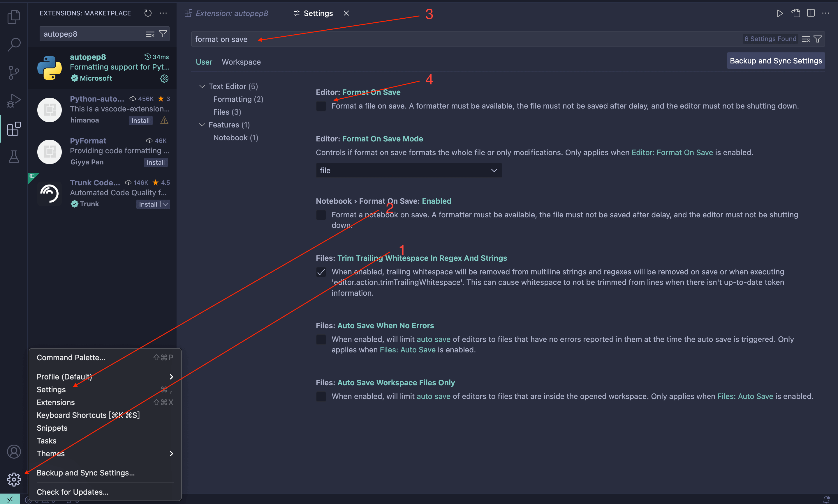Select Keyboard Shortcuts from the menu

coord(88,415)
